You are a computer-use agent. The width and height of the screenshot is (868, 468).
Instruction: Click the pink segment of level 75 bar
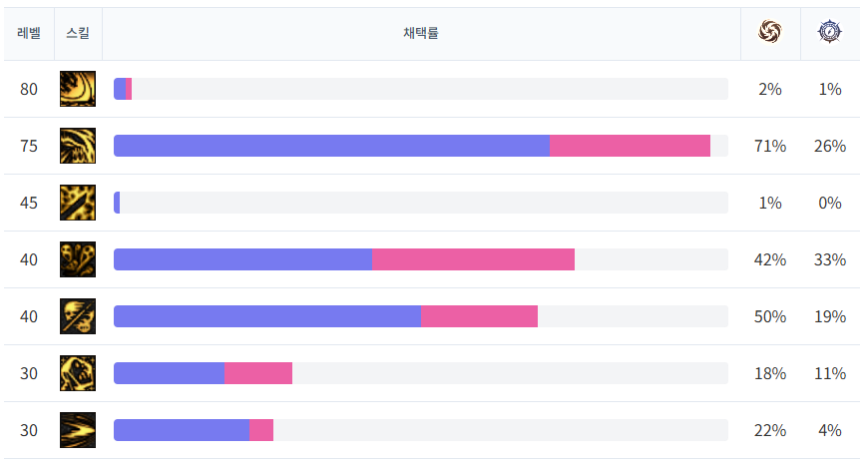pos(630,146)
